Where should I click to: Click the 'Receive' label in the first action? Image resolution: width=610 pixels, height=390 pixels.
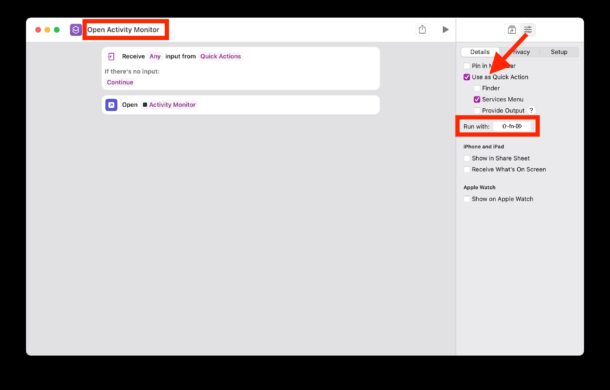coord(133,56)
